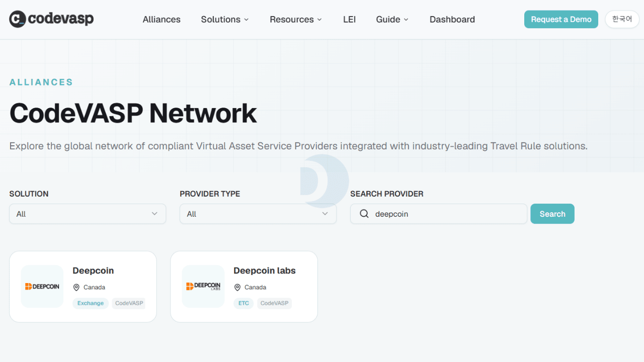Click the CodeVASP tag on Deepcoin card
This screenshot has height=362, width=644.
point(129,303)
